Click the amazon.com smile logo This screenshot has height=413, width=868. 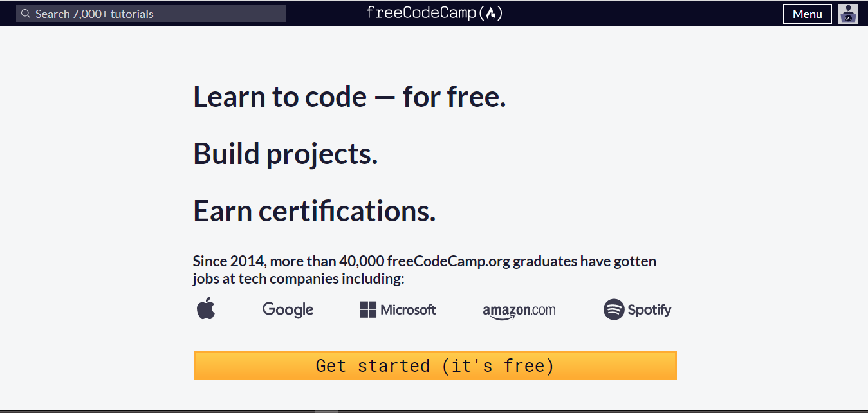click(519, 309)
